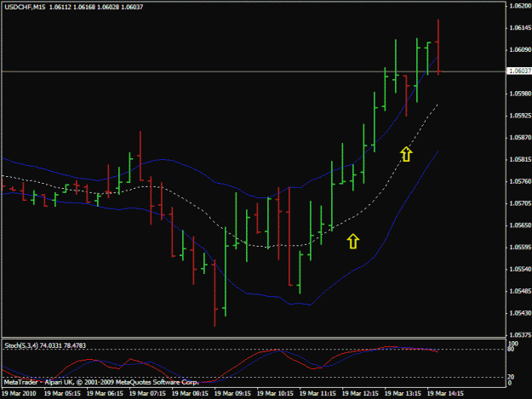Click the 1.06145 price scale value
Image resolution: width=532 pixels, height=399 pixels.
pos(520,28)
